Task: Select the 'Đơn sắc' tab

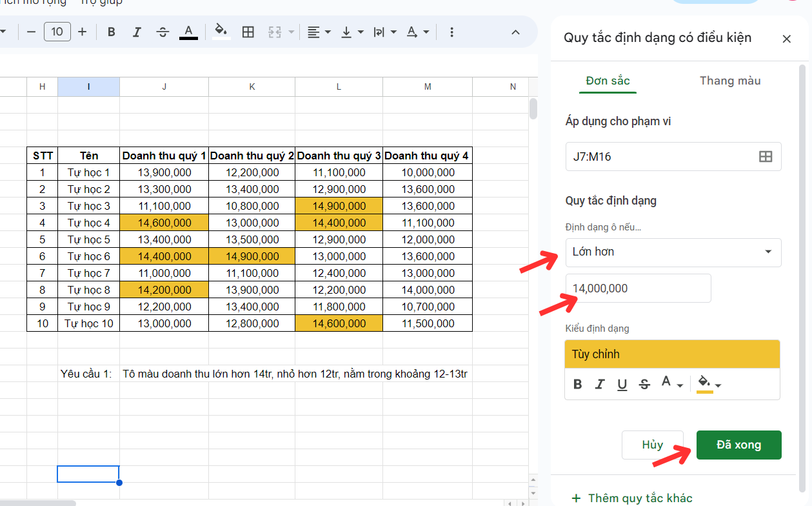Action: [608, 81]
